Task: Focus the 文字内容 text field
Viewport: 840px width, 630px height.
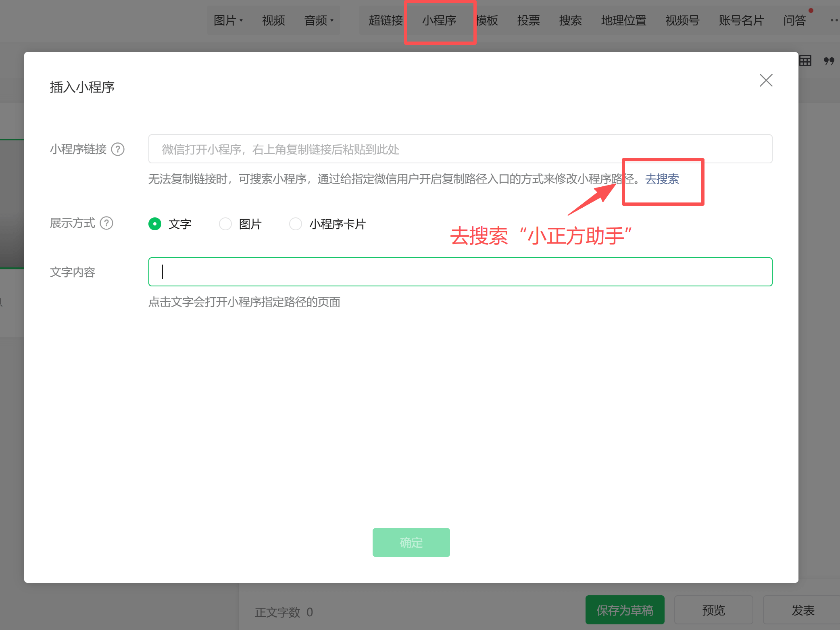Action: (460, 272)
